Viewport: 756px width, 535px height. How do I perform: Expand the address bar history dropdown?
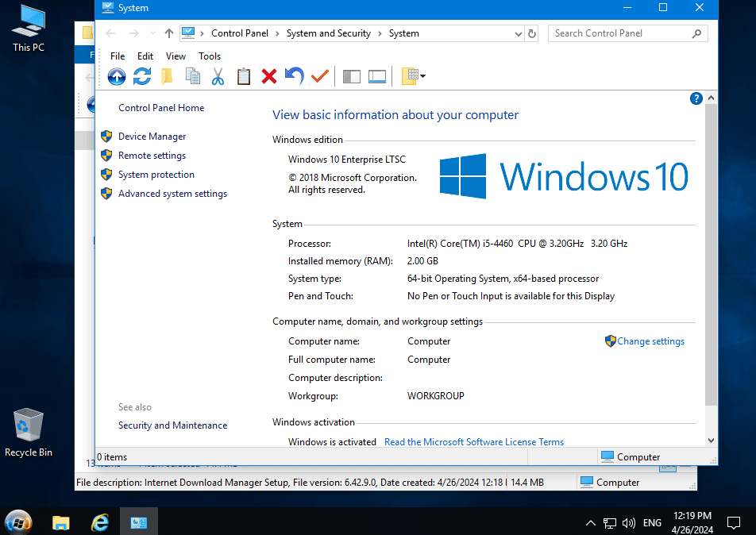(x=518, y=33)
